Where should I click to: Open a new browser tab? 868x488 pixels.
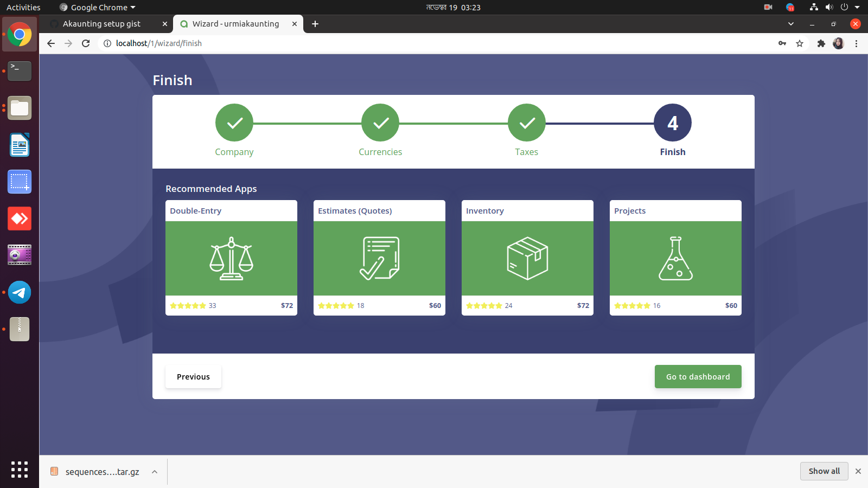pos(315,24)
